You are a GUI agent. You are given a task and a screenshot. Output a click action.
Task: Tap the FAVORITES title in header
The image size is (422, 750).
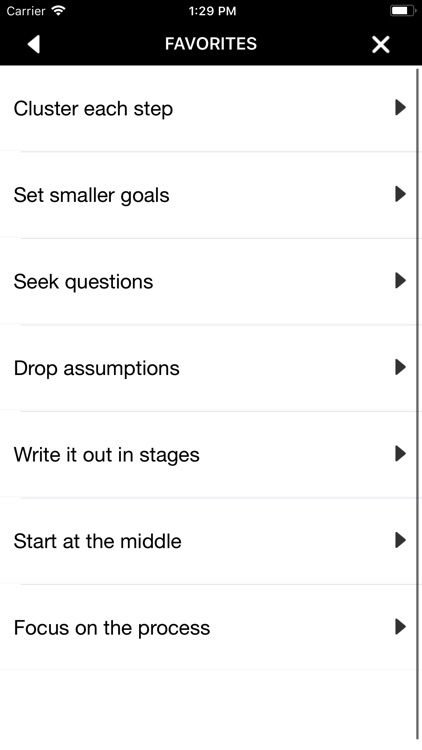pos(211,44)
